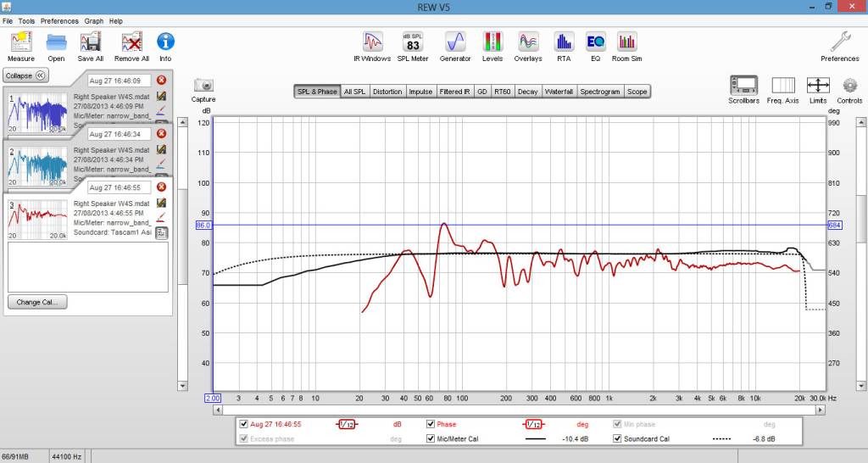The width and height of the screenshot is (868, 463).
Task: Open the Preferences menu in menu bar
Action: [x=59, y=20]
